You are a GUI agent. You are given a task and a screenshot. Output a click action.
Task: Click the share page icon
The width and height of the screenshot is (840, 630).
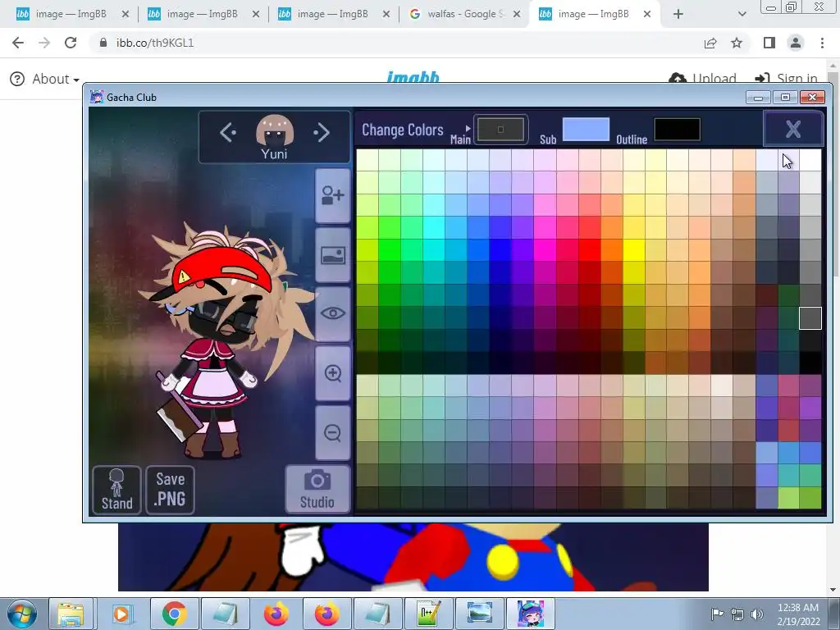click(x=710, y=43)
